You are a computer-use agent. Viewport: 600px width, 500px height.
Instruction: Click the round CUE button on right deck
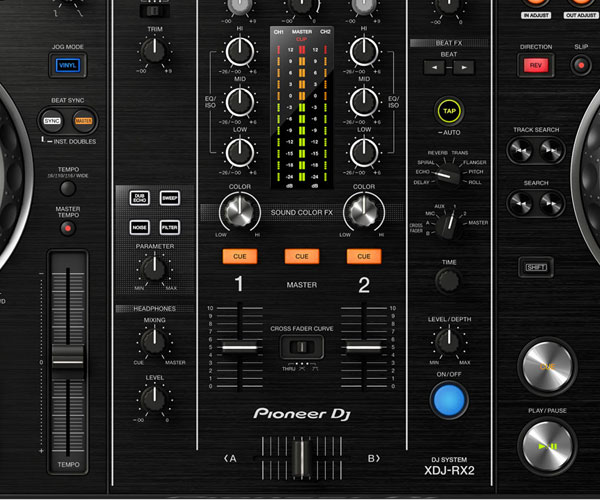click(547, 366)
